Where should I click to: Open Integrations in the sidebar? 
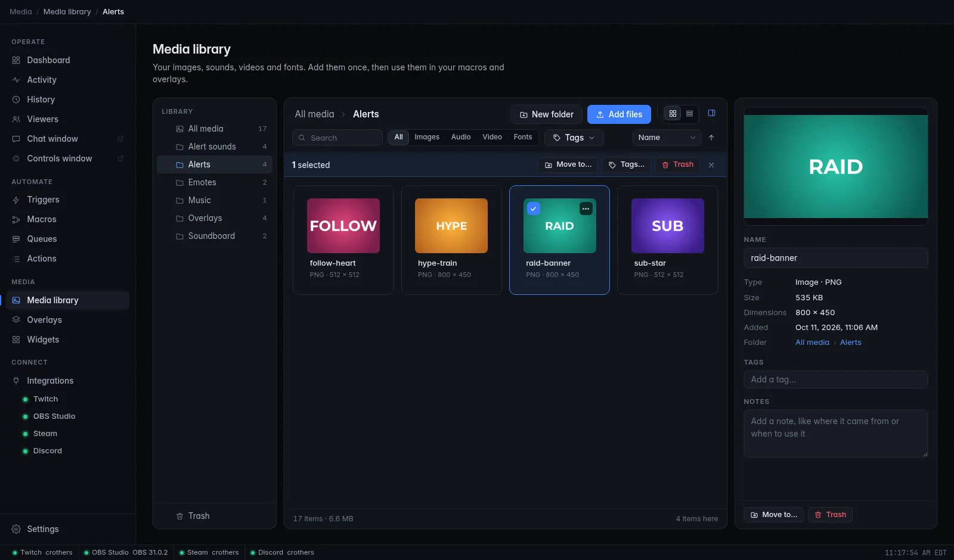pos(67,381)
